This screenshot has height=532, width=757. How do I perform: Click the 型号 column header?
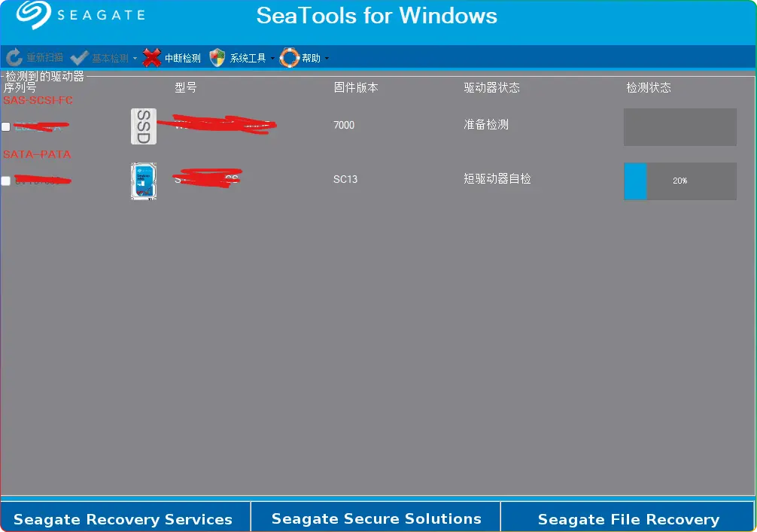pos(185,87)
